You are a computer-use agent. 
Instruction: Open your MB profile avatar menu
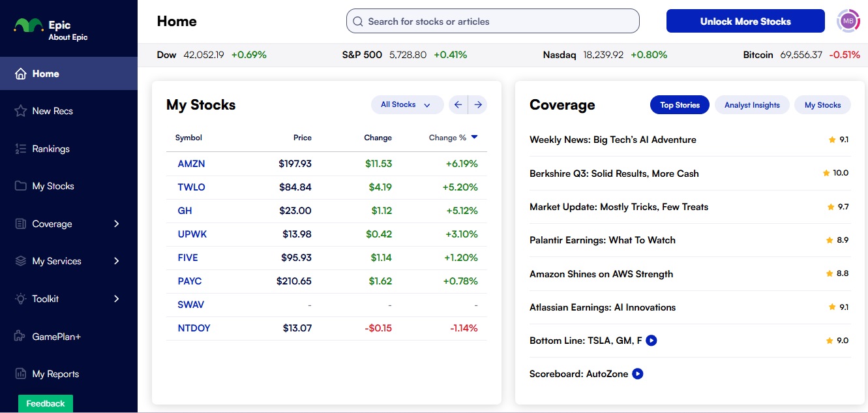click(848, 21)
